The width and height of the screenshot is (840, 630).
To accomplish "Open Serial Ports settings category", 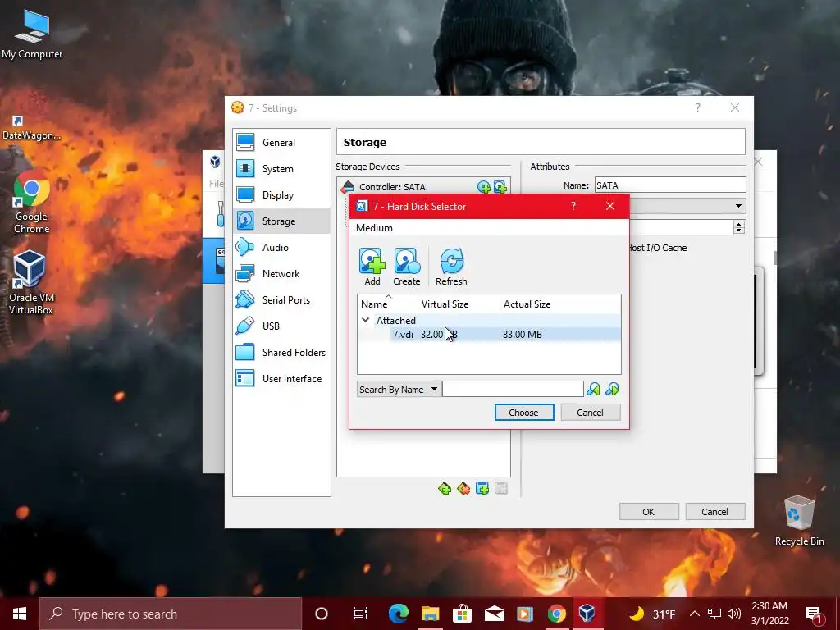I will (x=282, y=300).
